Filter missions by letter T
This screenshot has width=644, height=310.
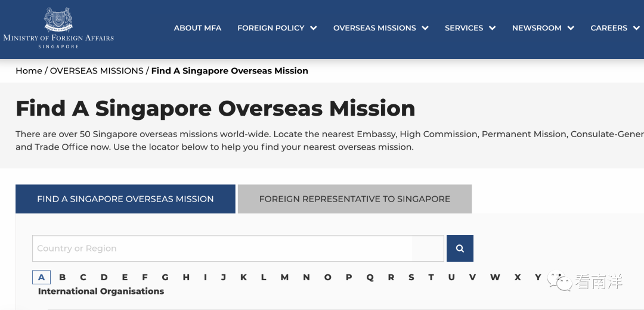431,278
